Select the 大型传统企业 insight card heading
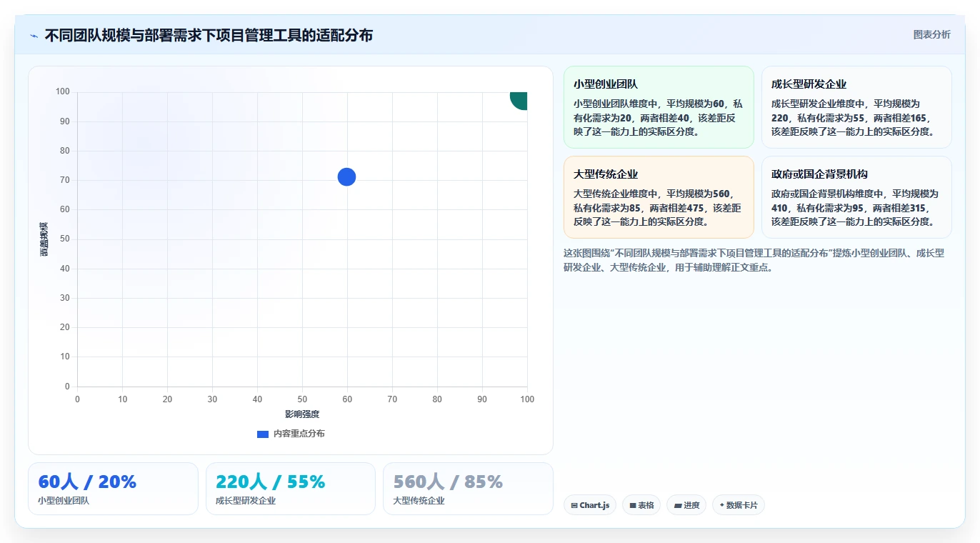 pyautogui.click(x=606, y=174)
